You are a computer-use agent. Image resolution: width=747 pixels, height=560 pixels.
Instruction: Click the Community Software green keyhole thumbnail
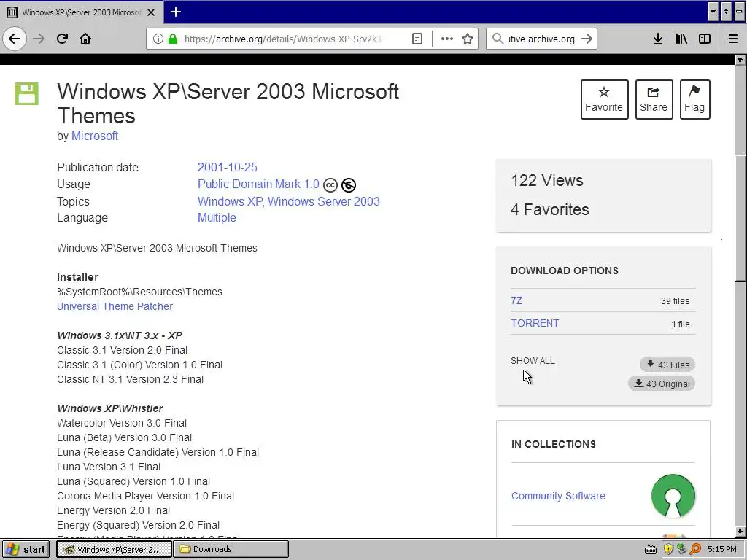click(x=673, y=496)
